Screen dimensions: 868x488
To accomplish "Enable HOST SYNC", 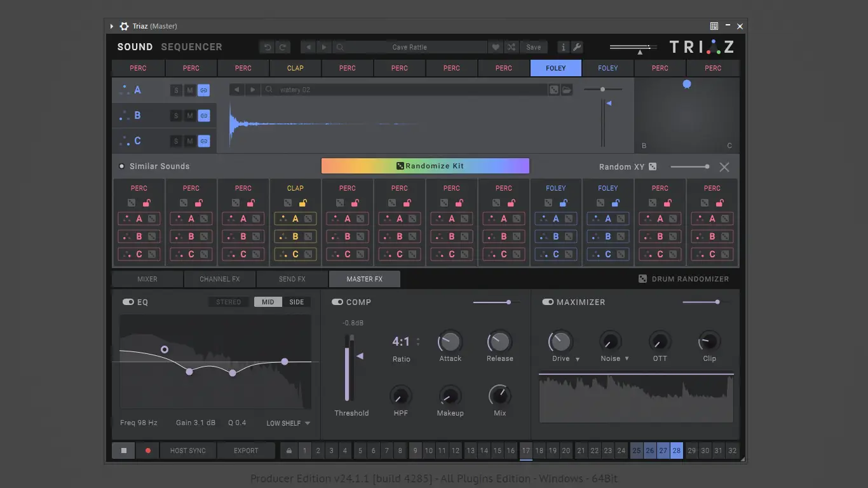I will pos(188,451).
